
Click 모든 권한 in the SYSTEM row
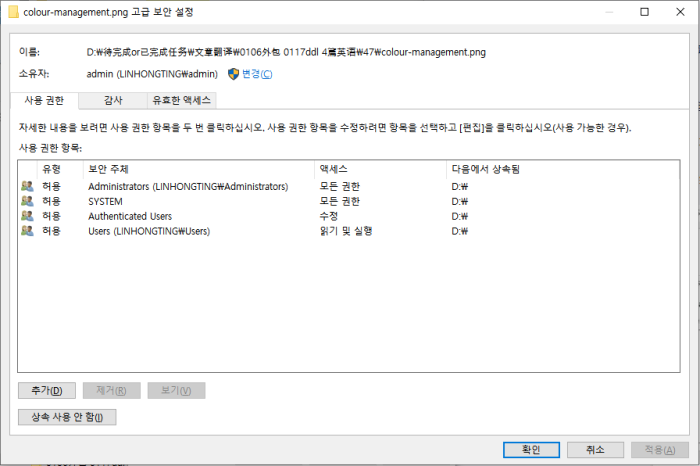(x=340, y=201)
